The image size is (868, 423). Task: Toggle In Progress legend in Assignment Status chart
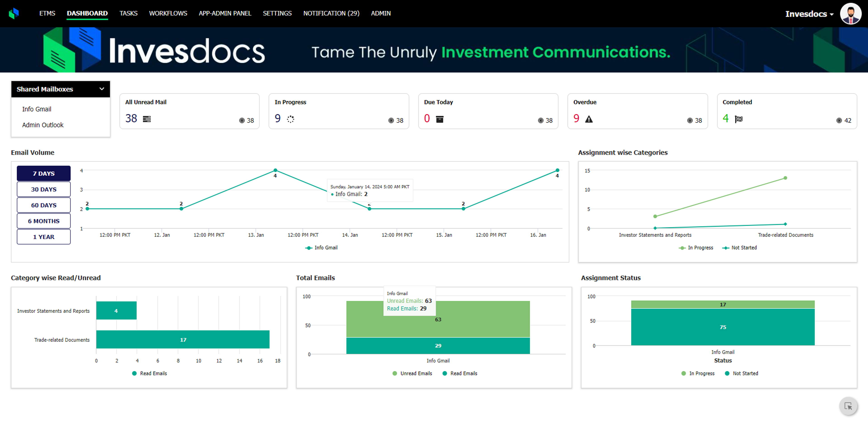click(x=698, y=373)
